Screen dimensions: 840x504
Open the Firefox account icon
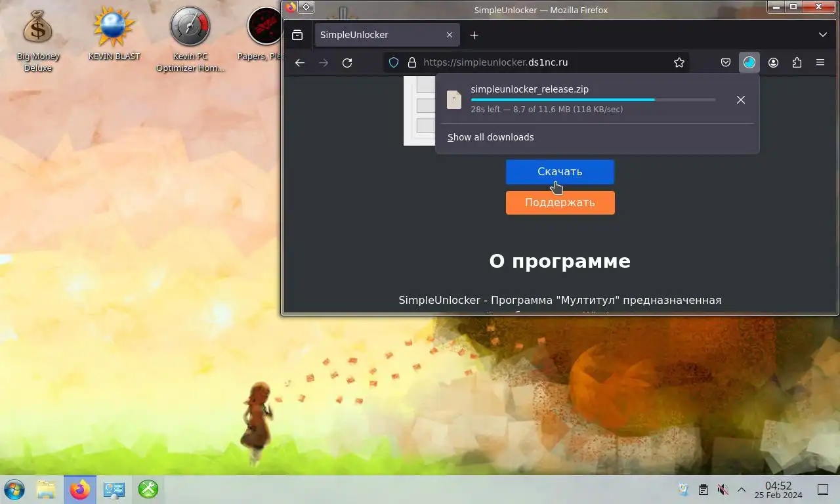pyautogui.click(x=773, y=62)
